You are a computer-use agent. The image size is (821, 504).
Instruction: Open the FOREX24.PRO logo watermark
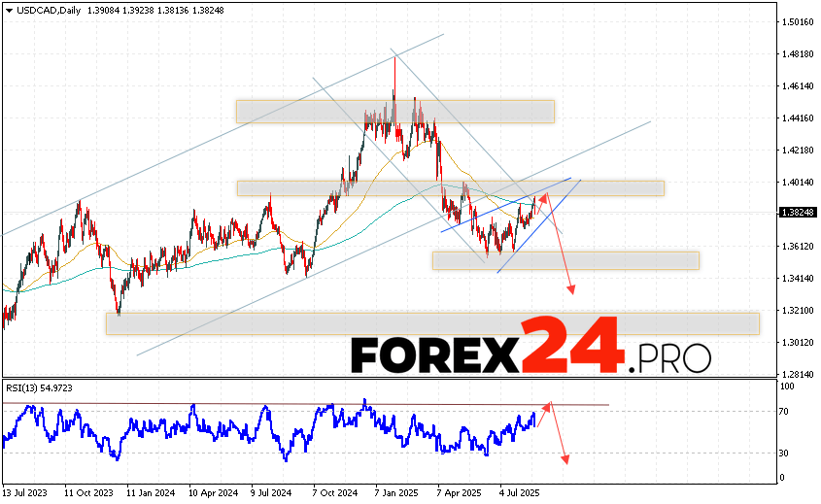[531, 349]
